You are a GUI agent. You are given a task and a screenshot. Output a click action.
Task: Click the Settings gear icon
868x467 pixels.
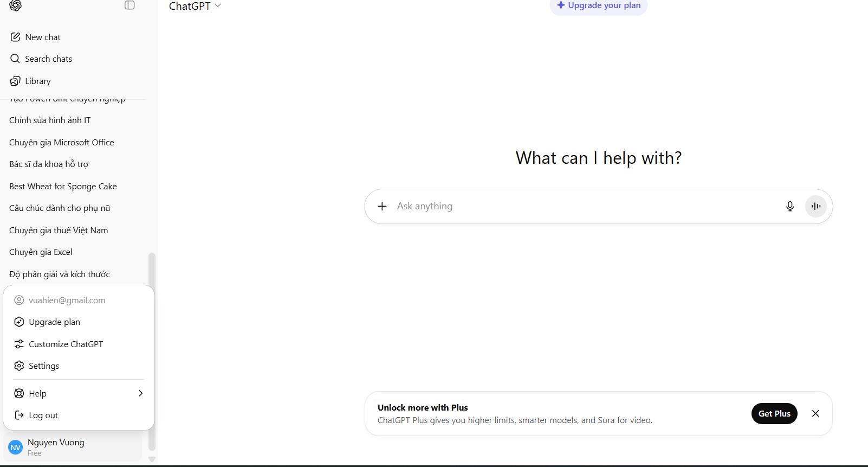pyautogui.click(x=19, y=366)
